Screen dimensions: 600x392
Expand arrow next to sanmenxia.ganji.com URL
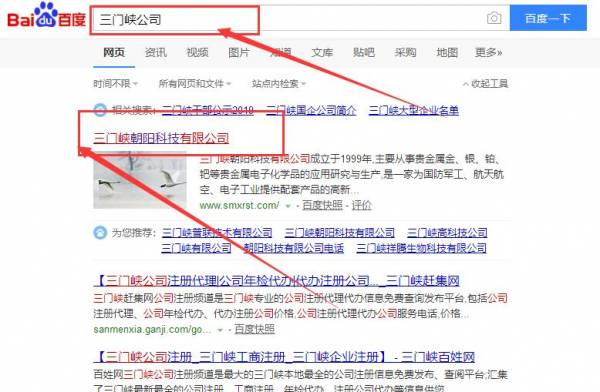[220, 330]
